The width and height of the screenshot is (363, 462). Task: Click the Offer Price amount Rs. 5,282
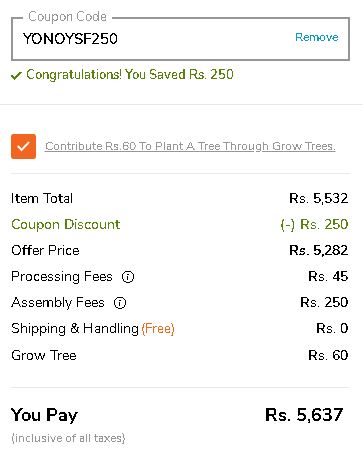(x=319, y=250)
